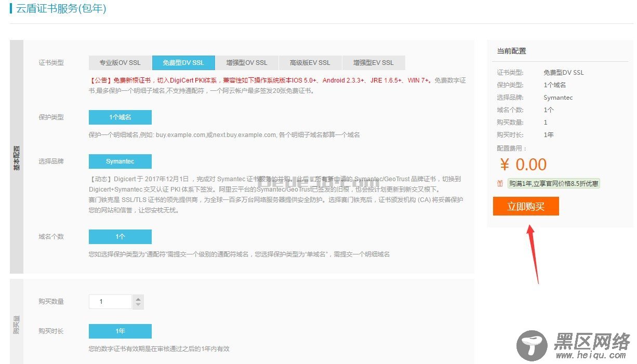Click the 立即购买 buy now button

[526, 206]
